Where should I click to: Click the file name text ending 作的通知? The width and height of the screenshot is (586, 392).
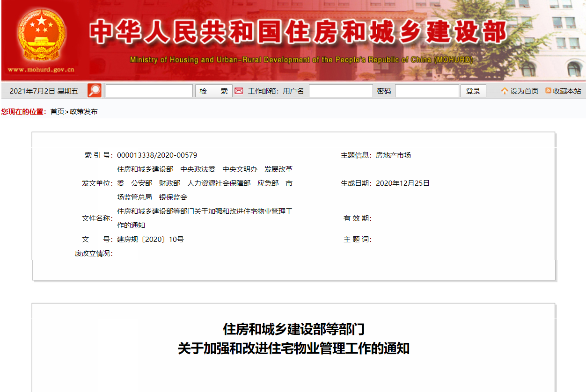[x=131, y=225]
